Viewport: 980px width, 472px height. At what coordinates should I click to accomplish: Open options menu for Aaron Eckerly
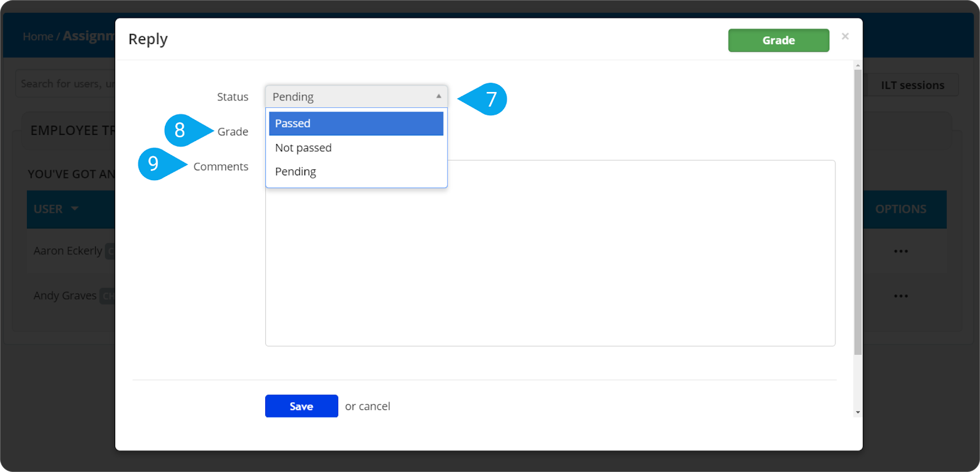click(x=901, y=251)
